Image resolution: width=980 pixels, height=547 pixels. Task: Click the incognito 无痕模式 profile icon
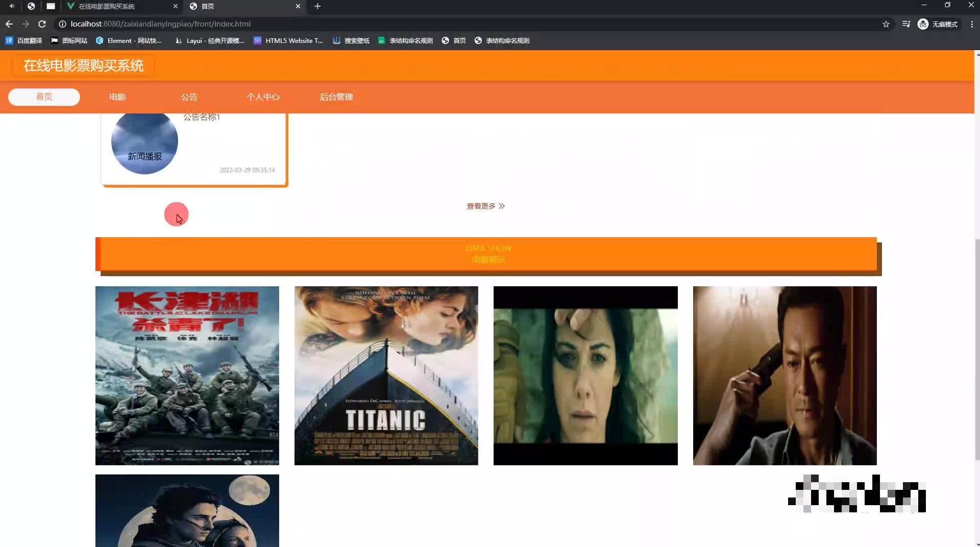pos(938,24)
